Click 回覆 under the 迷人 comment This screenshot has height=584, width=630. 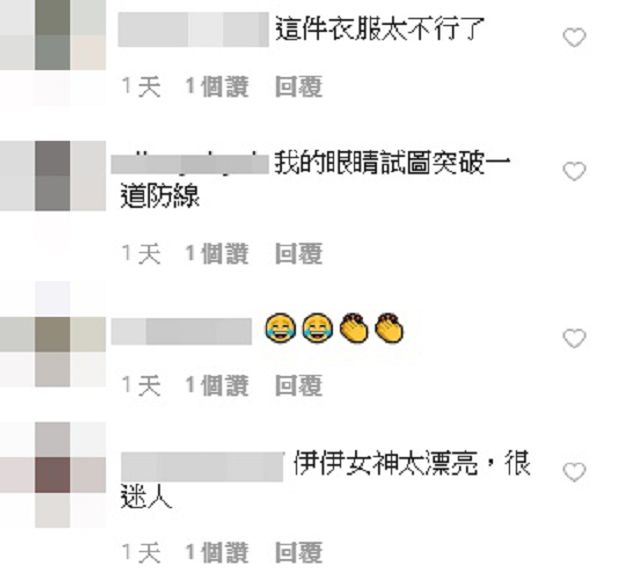[x=299, y=552]
